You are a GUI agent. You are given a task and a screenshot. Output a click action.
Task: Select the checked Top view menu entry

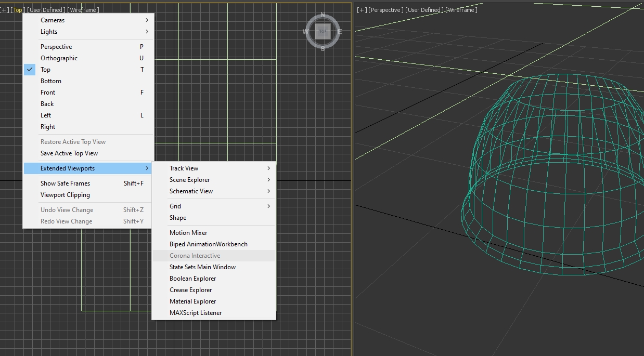[88, 70]
